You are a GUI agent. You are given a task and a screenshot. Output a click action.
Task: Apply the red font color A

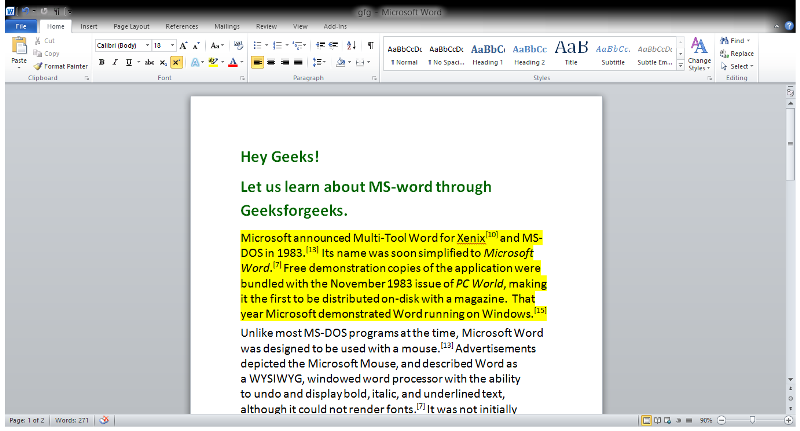[x=233, y=62]
